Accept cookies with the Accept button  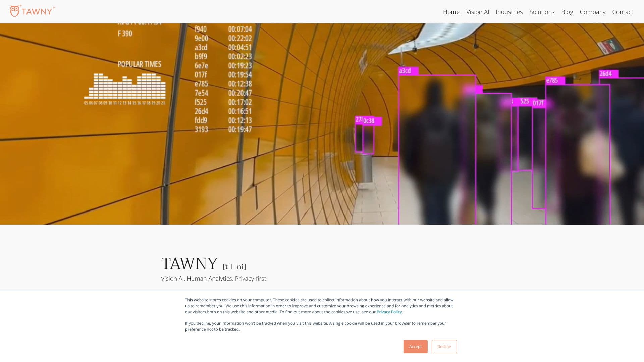(415, 346)
